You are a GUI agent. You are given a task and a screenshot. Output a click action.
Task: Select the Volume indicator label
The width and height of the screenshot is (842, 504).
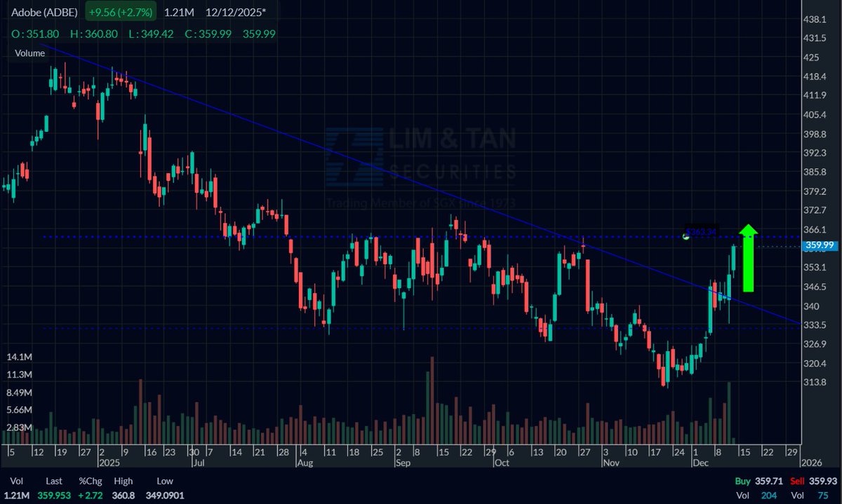coord(30,53)
